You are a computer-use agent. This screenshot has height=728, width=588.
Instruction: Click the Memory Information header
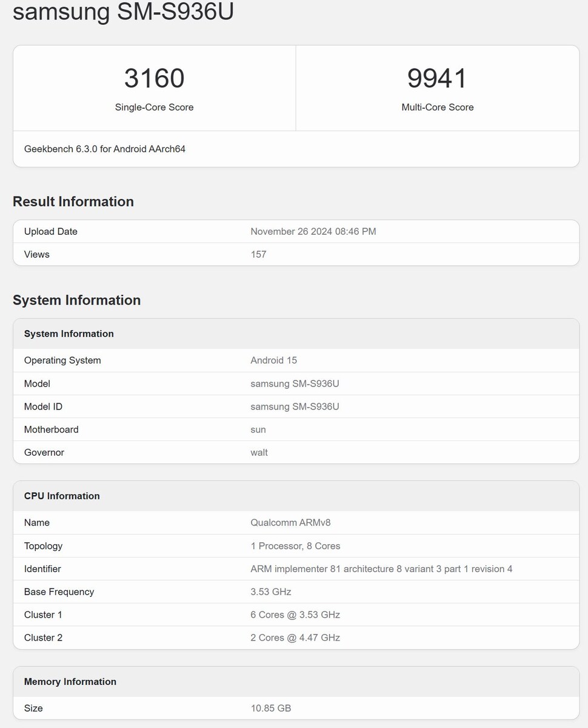pos(70,681)
